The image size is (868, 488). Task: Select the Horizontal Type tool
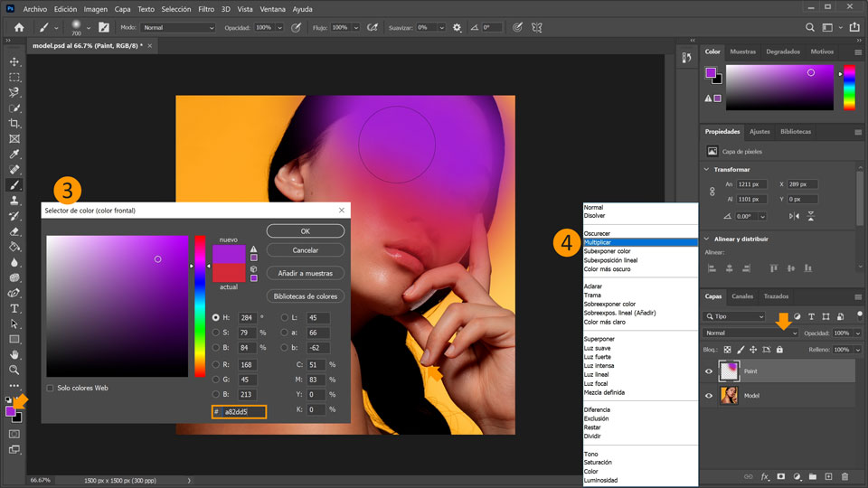(14, 308)
